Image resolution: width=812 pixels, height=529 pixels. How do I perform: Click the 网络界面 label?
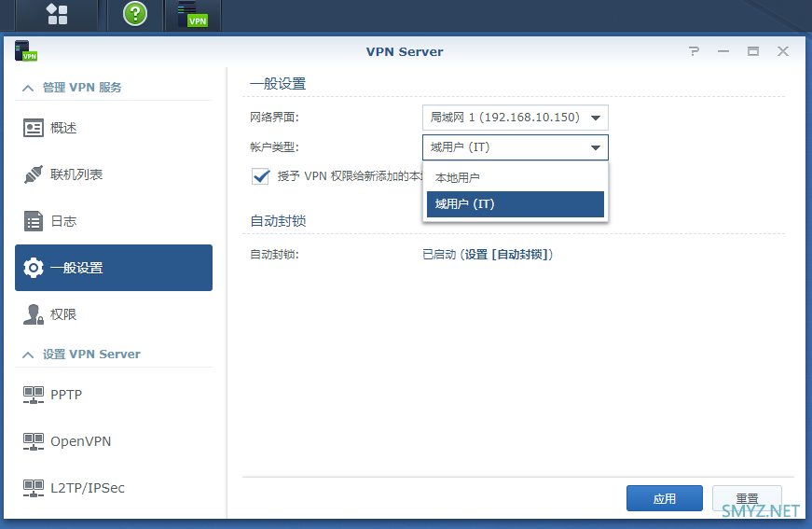pos(274,118)
